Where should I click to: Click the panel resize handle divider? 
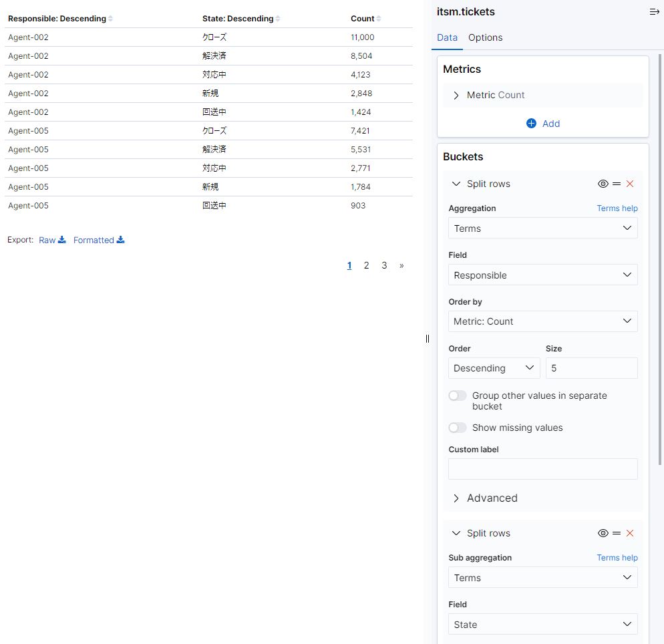(428, 339)
